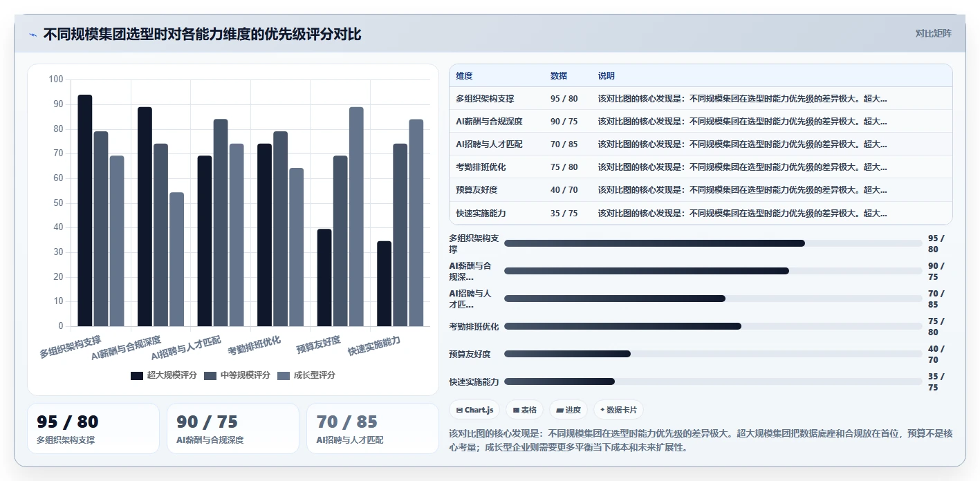The height and width of the screenshot is (481, 980).
Task: Toggle the 中等规模评分 legend item
Action: point(237,375)
